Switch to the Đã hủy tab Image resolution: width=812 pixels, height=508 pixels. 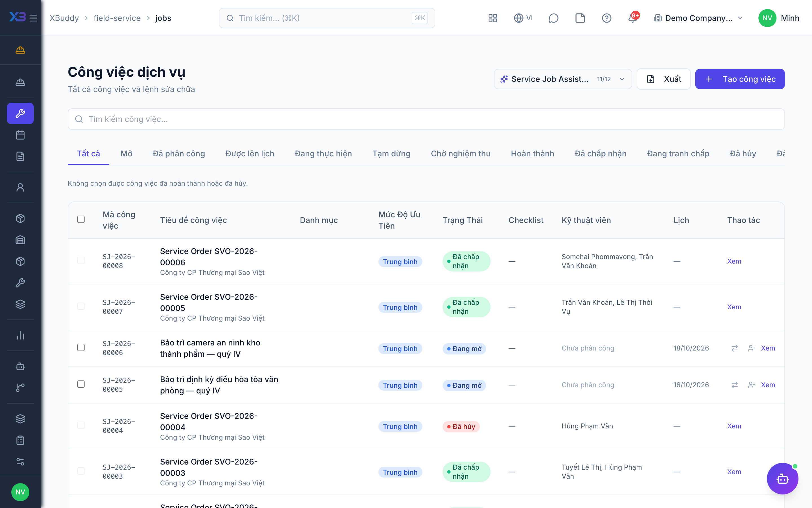point(743,154)
